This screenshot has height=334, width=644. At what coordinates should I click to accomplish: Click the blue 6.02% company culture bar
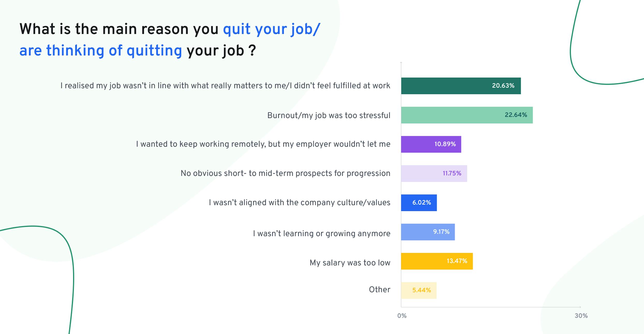click(x=419, y=203)
